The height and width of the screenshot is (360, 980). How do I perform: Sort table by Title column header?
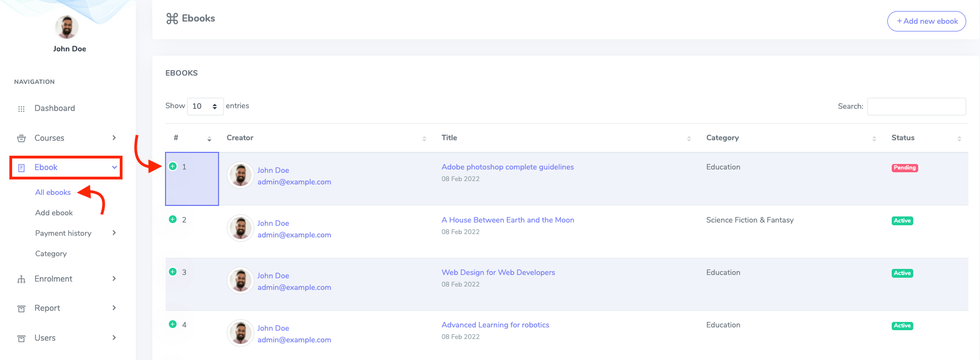[449, 137]
